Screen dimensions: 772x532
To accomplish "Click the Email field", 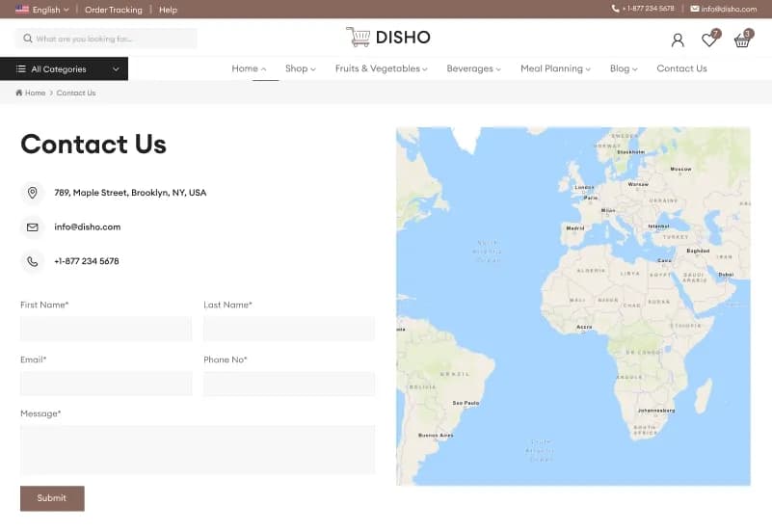I will point(106,384).
